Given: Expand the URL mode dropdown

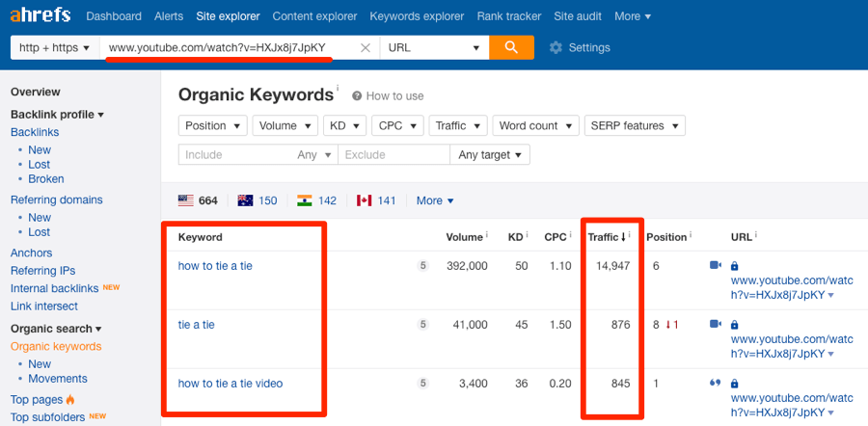Looking at the screenshot, I should coord(434,48).
